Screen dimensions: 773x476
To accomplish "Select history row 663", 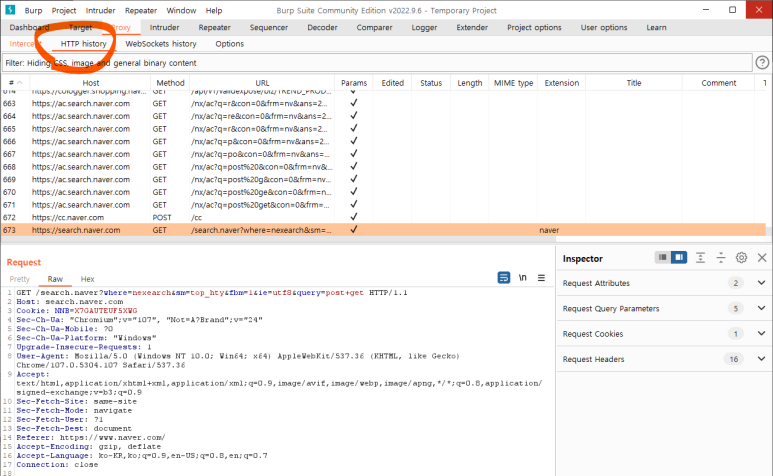I will pyautogui.click(x=384, y=103).
